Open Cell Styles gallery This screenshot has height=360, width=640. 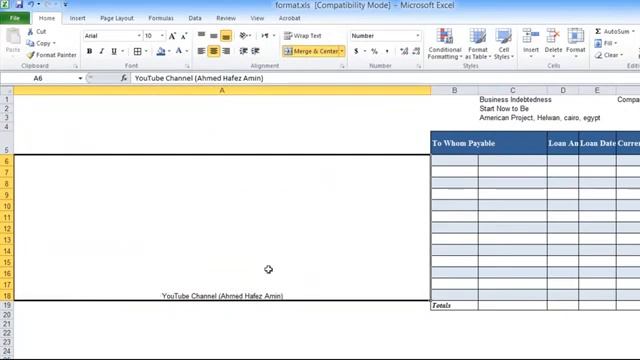pyautogui.click(x=503, y=44)
